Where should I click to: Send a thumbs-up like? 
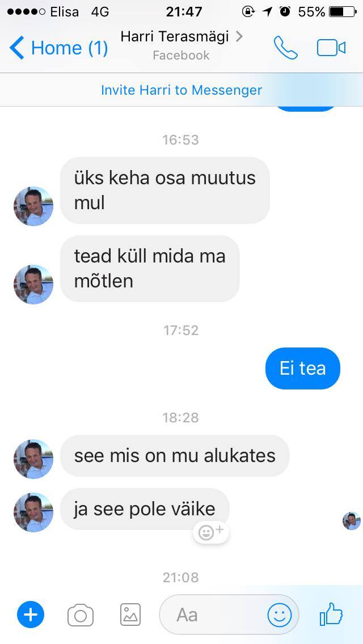[331, 614]
